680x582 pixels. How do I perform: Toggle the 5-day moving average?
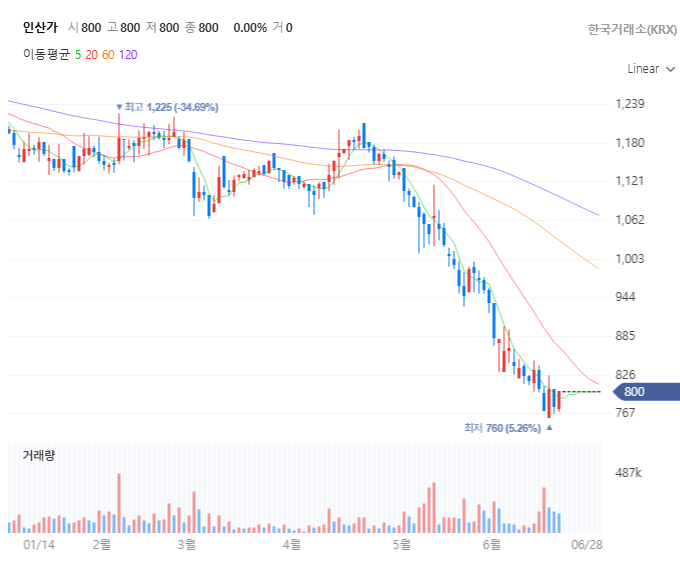pyautogui.click(x=78, y=55)
